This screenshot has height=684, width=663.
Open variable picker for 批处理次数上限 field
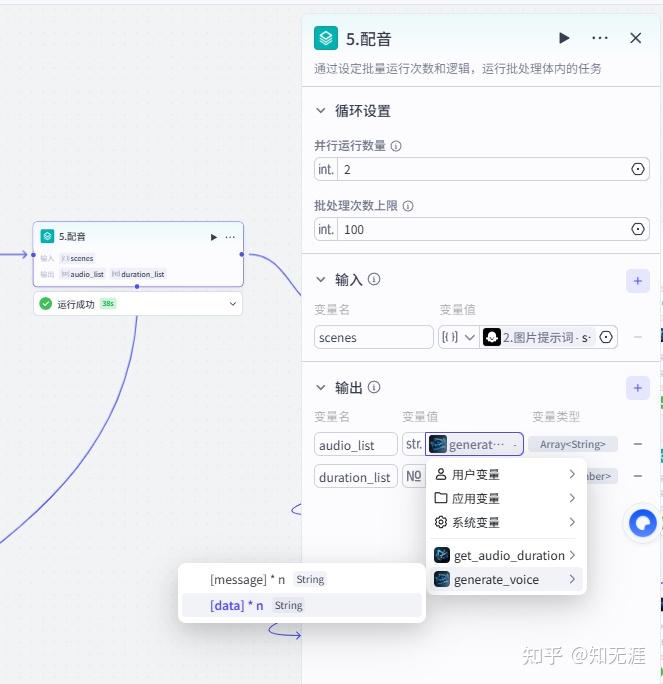[638, 229]
